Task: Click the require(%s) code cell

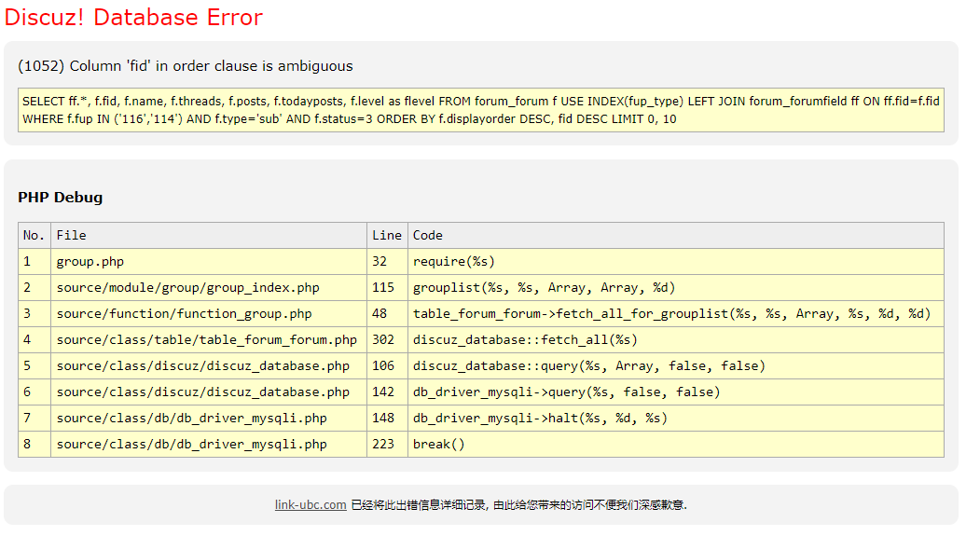Action: (454, 262)
